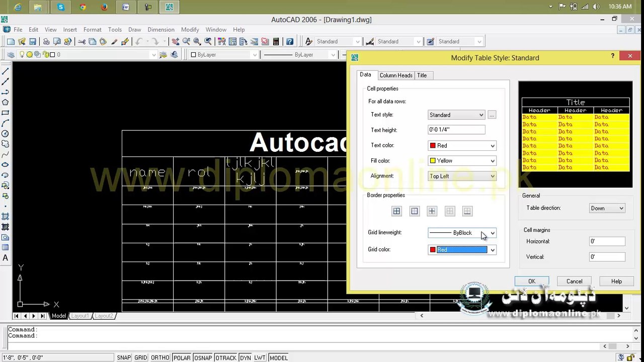Select the Multiline Text tool

(x=6, y=258)
